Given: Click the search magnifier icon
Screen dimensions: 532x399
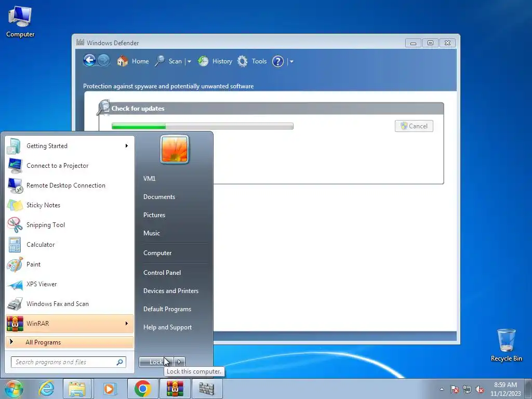Looking at the screenshot, I should coord(120,362).
